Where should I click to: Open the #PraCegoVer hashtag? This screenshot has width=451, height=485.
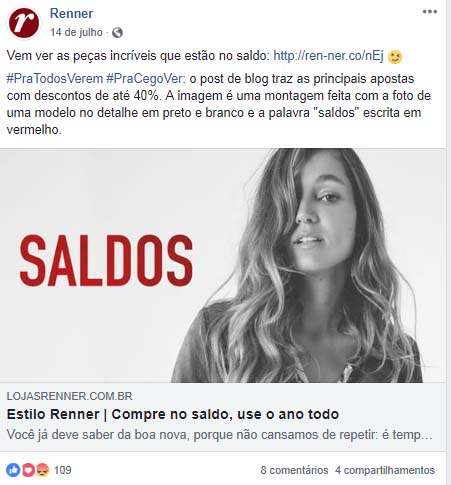click(145, 79)
